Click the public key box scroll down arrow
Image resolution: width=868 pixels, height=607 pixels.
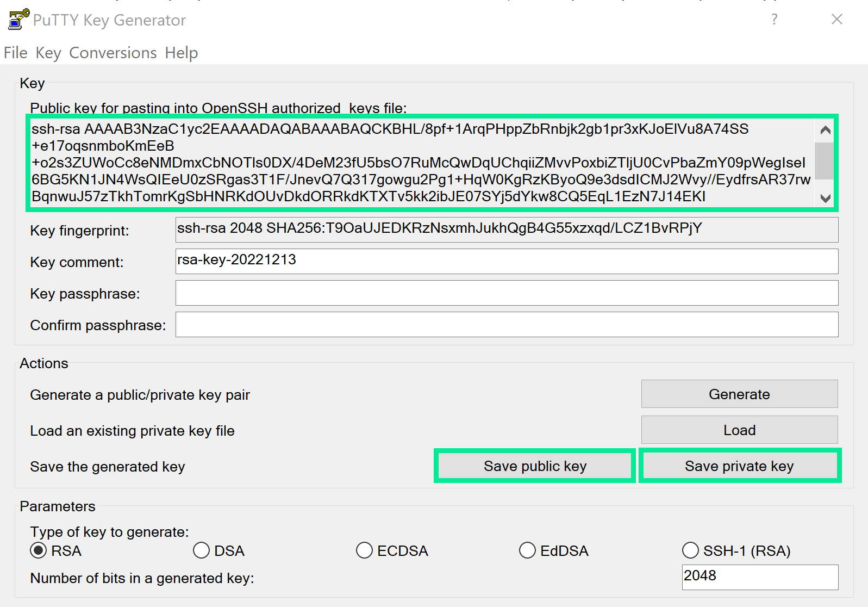(825, 198)
